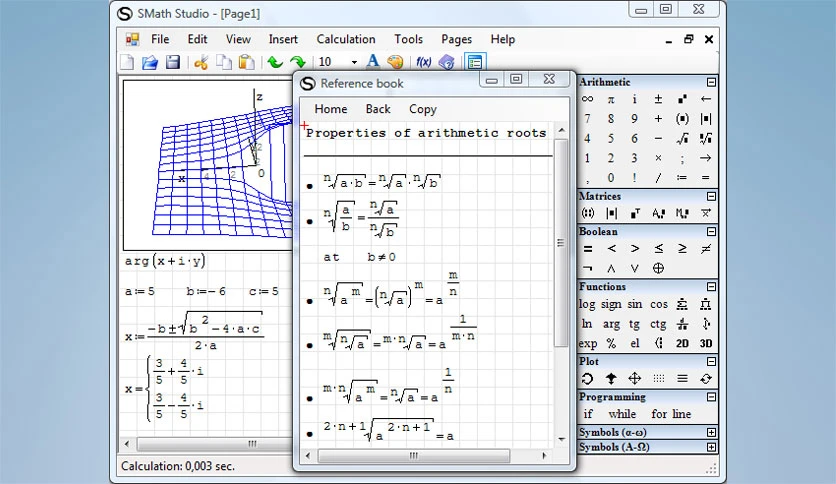Click the factorial ! button
The image size is (836, 484).
634,178
